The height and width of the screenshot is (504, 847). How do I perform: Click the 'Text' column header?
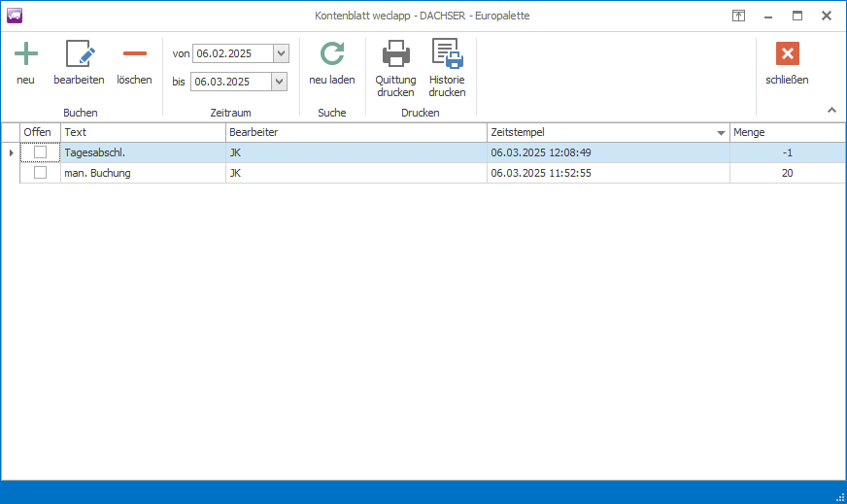click(142, 132)
